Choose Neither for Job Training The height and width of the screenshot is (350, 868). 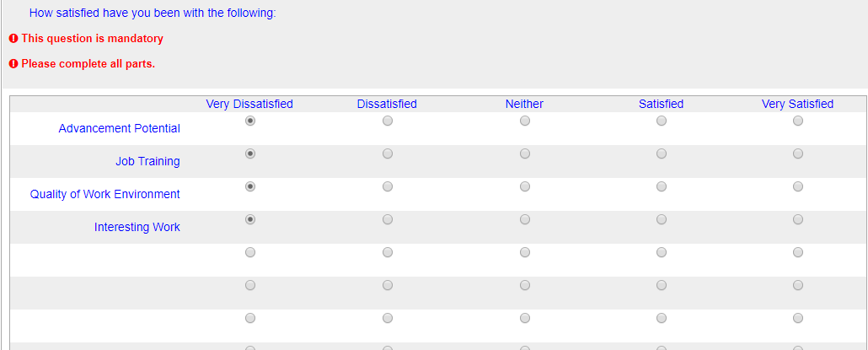click(x=525, y=154)
